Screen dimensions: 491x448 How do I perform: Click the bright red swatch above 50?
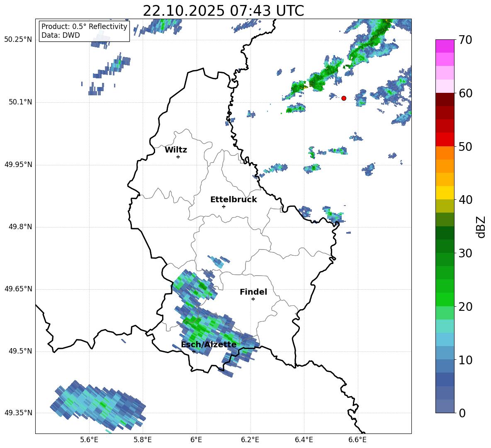coord(445,139)
